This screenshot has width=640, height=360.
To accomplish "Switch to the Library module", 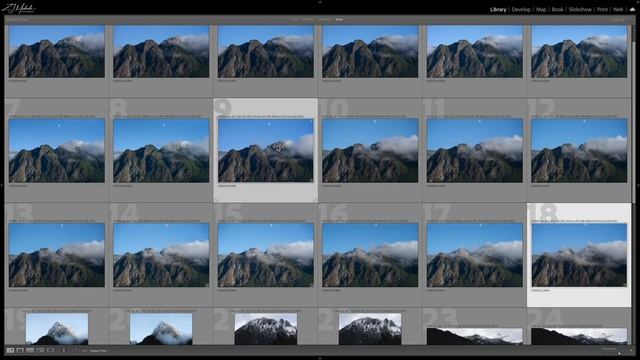I will pos(498,9).
